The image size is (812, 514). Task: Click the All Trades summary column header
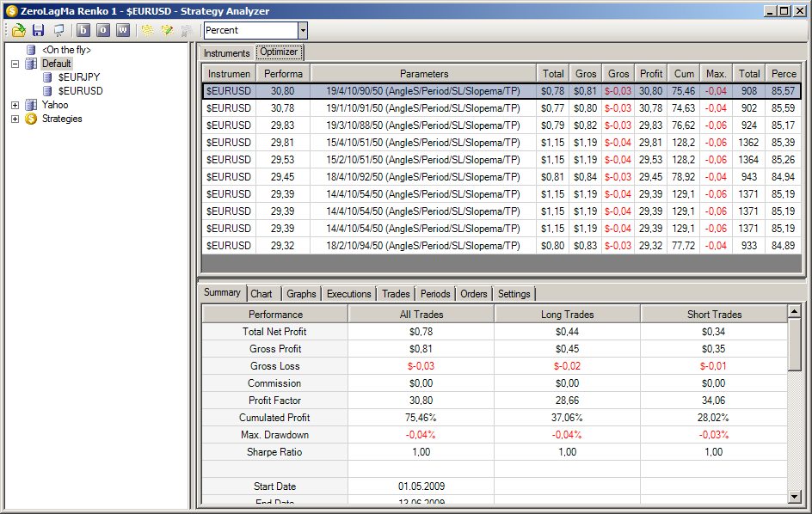[421, 315]
